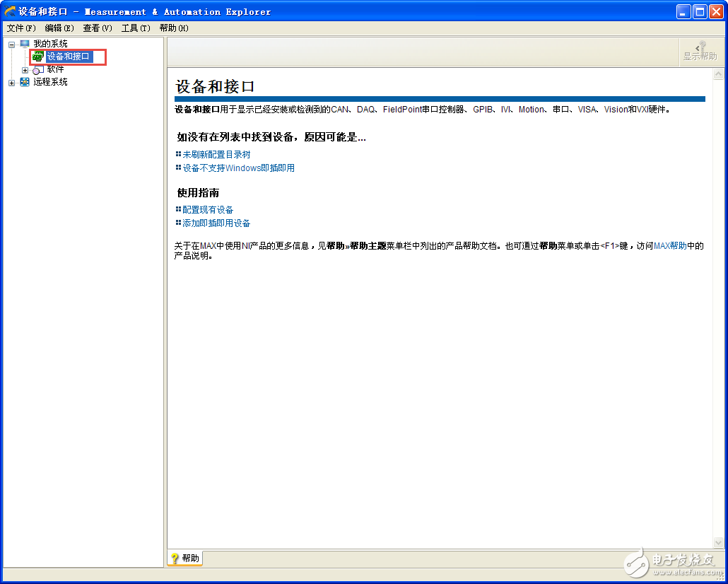Open the 设备不支持Windows即插即用 link
The image size is (728, 584).
click(x=239, y=168)
